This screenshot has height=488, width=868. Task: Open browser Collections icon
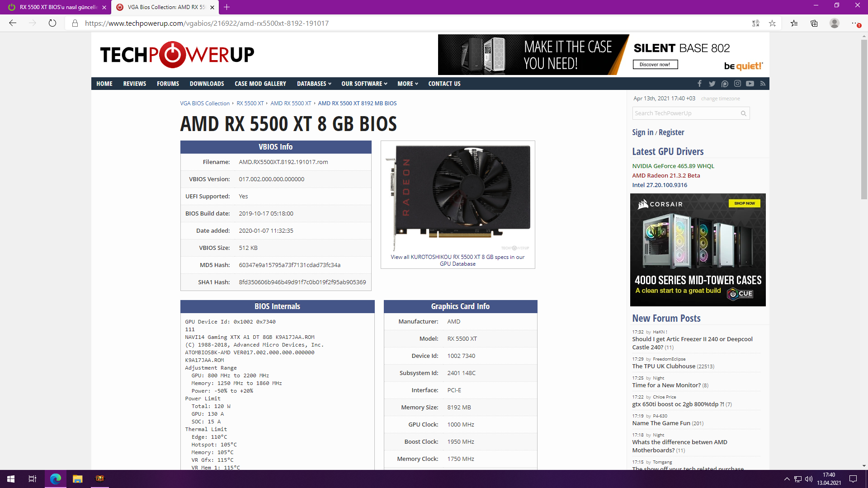coord(814,23)
